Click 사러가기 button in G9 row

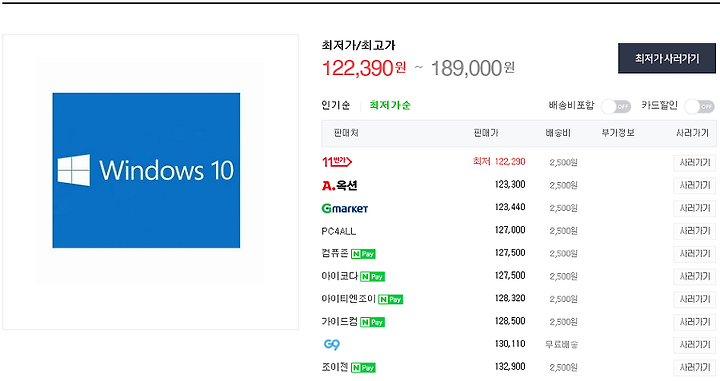[695, 345]
